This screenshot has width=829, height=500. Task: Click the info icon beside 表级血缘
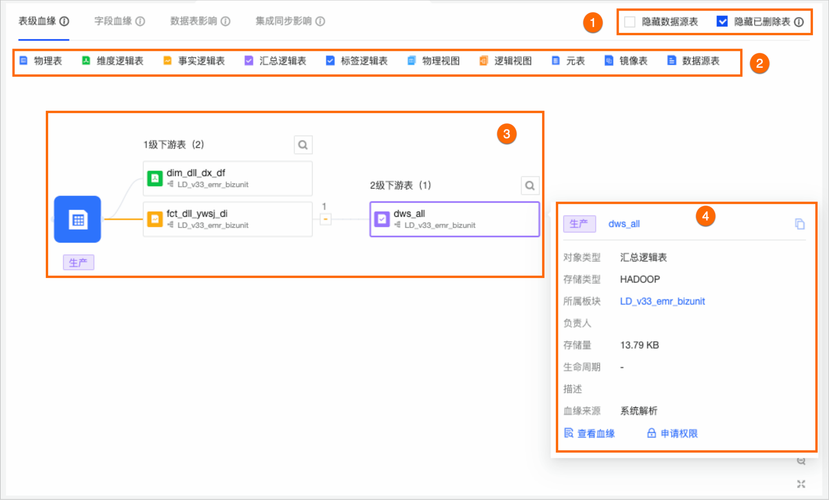[64, 21]
